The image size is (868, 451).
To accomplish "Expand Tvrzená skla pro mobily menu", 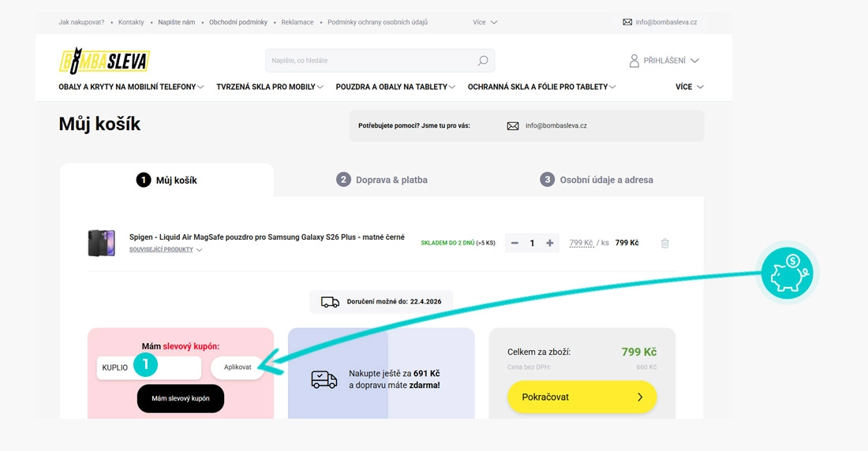I will click(270, 87).
